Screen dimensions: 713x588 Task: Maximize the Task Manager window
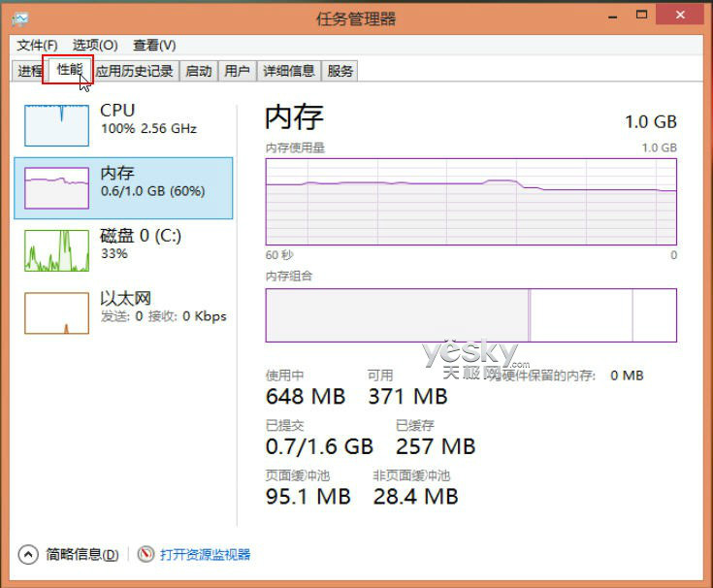pos(641,15)
